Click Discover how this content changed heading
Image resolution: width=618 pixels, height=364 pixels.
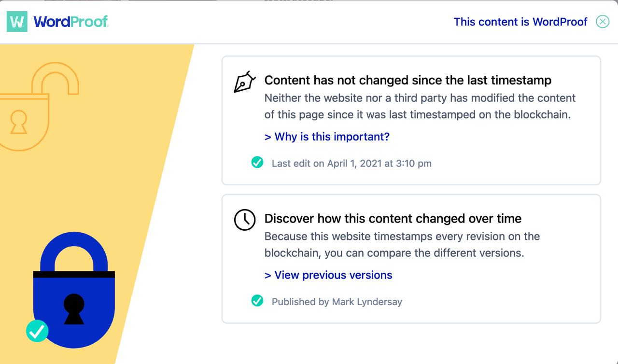(393, 219)
